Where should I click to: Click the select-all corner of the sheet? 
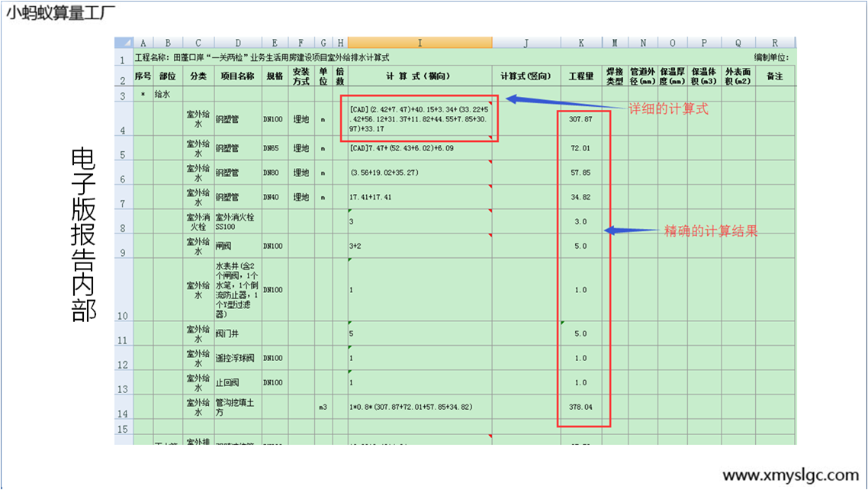pyautogui.click(x=124, y=43)
